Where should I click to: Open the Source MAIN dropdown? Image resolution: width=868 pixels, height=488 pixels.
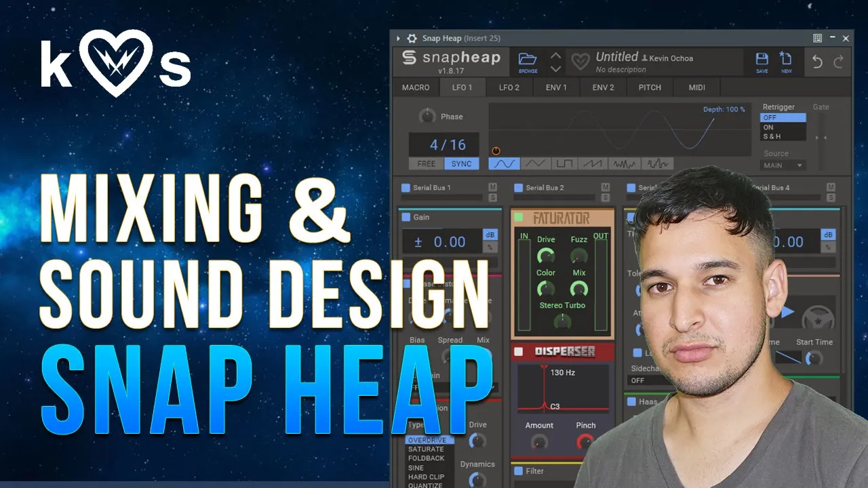783,165
